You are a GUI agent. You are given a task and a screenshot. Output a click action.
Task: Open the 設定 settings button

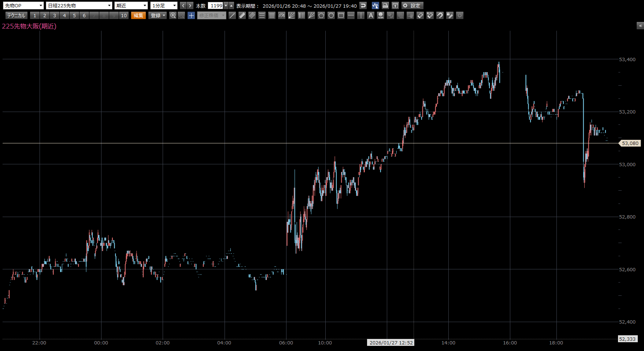coord(412,5)
